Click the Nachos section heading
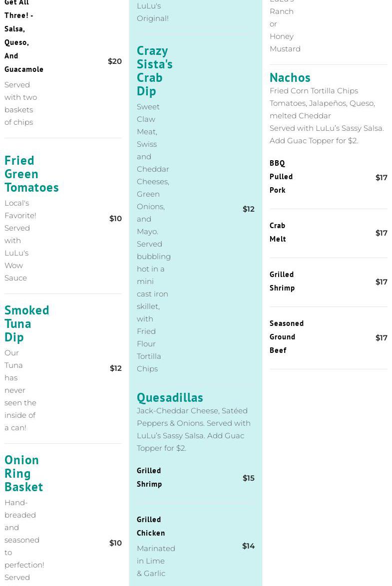This screenshot has height=586, width=392. (x=290, y=77)
